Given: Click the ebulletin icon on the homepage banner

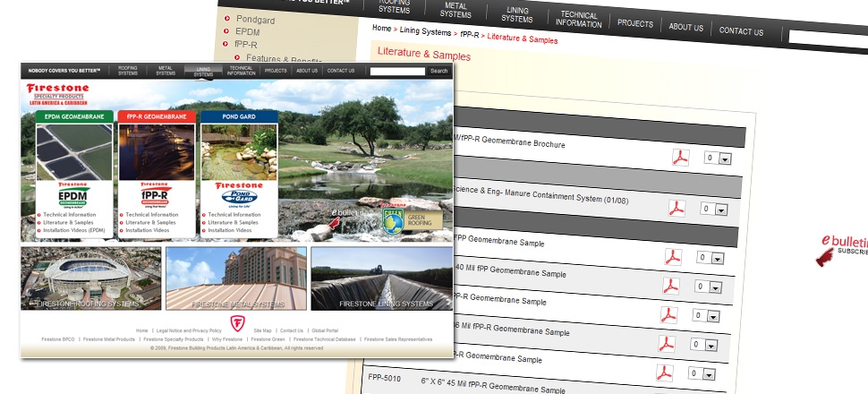Looking at the screenshot, I should coord(346,218).
